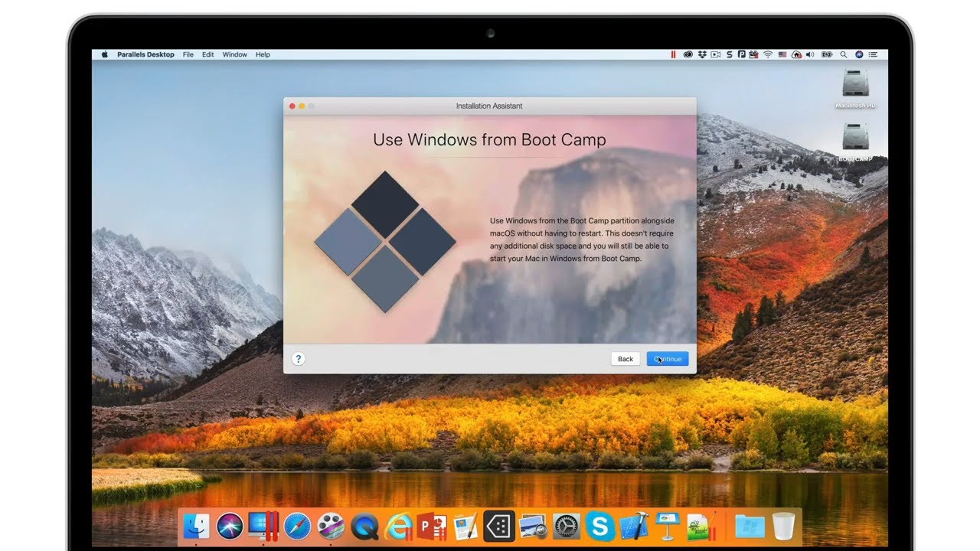The width and height of the screenshot is (980, 551).
Task: Open Xcode from the Dock
Action: click(x=634, y=526)
